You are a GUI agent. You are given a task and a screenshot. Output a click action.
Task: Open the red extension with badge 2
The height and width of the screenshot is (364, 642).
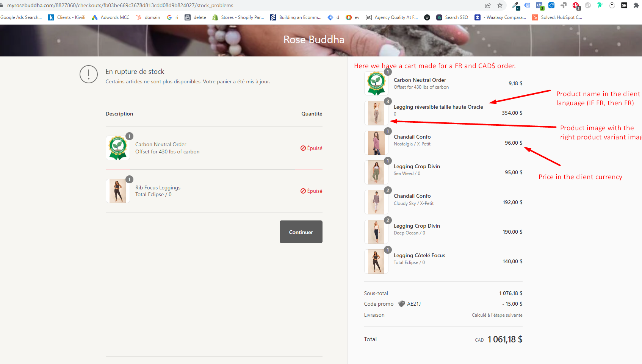click(x=576, y=5)
